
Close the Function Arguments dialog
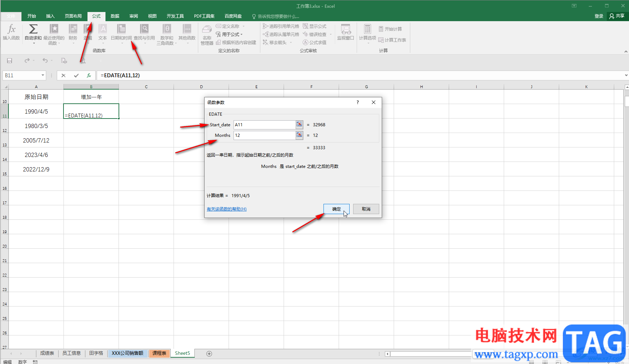tap(374, 102)
